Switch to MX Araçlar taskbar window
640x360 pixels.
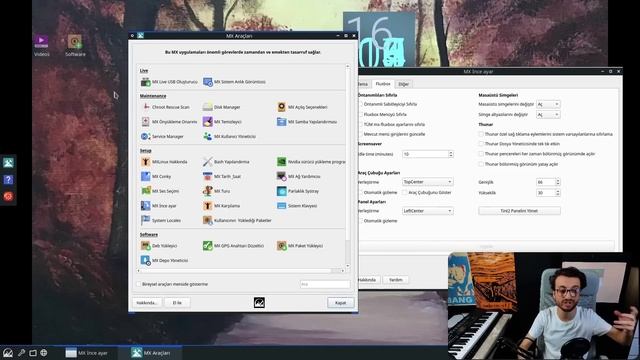(x=151, y=353)
